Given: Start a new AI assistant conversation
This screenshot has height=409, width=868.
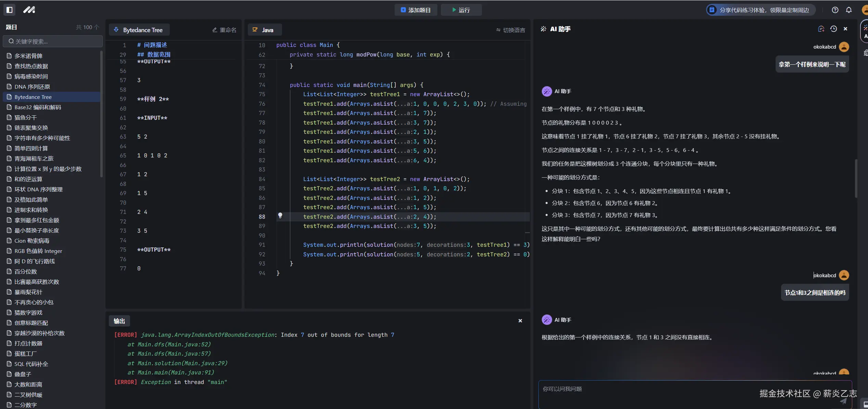Looking at the screenshot, I should (821, 29).
